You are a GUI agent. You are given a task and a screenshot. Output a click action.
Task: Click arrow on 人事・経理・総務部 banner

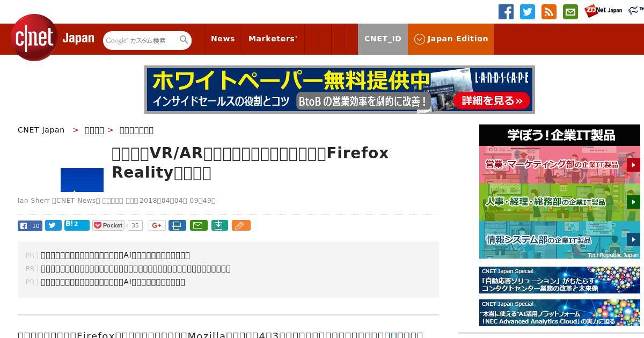(x=633, y=202)
